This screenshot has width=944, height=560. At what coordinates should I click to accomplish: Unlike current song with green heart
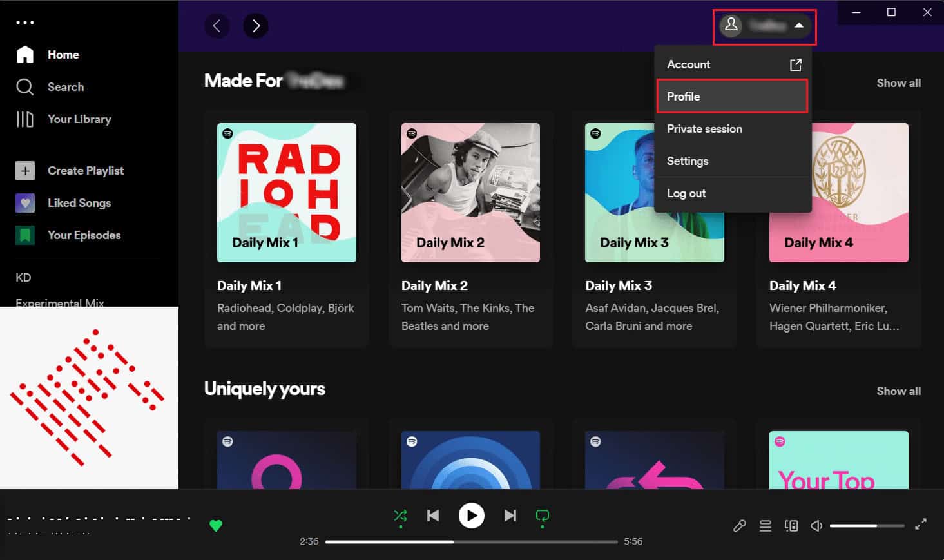coord(216,526)
